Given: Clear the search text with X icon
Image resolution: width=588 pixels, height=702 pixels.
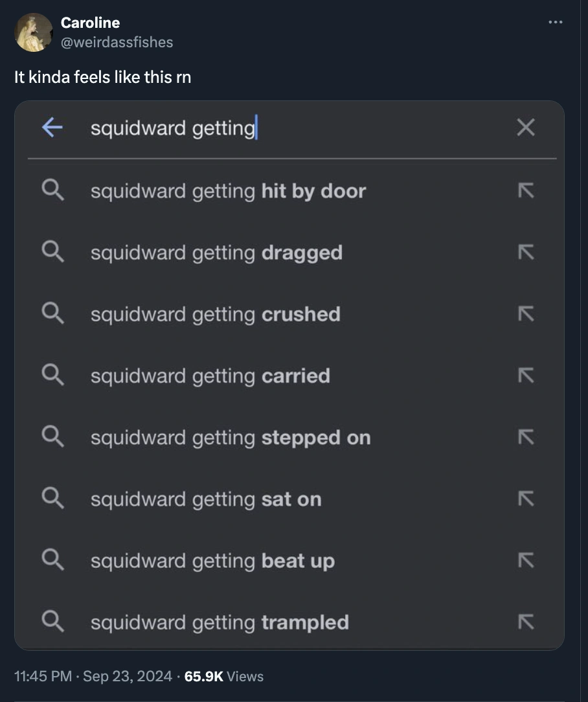Looking at the screenshot, I should pyautogui.click(x=526, y=128).
